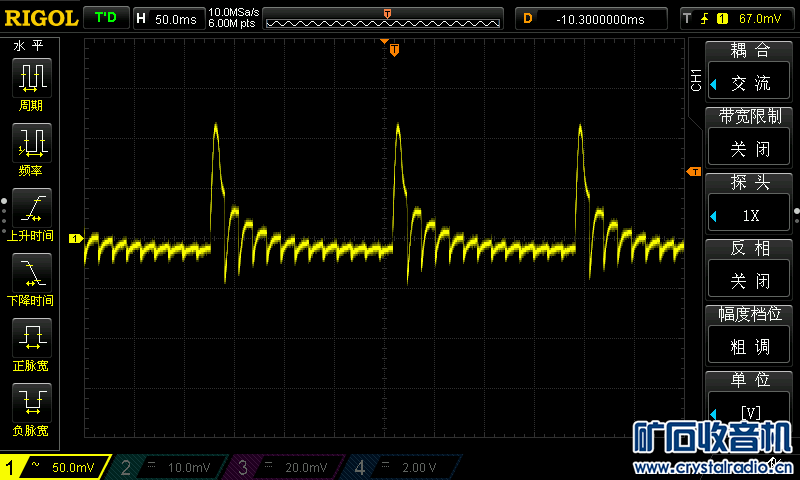The width and height of the screenshot is (800, 480).
Task: Open the unit (单位) selection menu
Action: click(750, 411)
